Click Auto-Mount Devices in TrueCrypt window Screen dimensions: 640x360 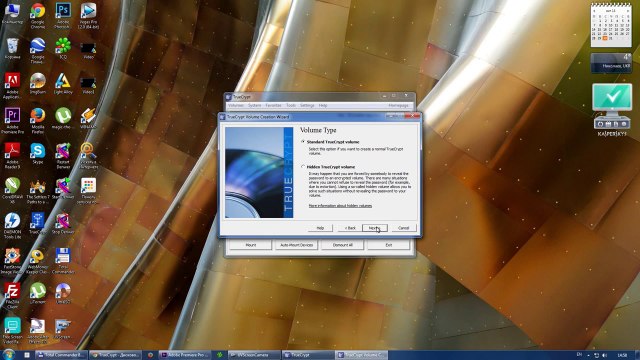(x=296, y=245)
